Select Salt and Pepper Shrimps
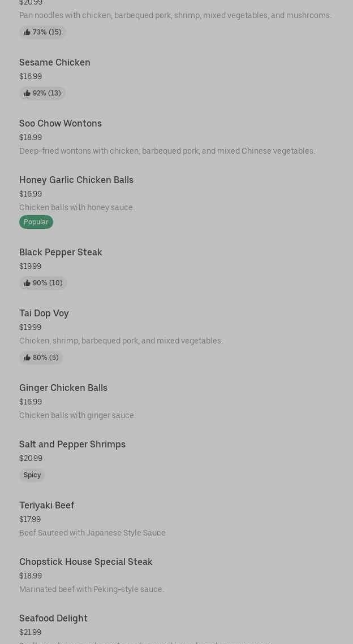Viewport: 353px width, 644px height. (72, 444)
